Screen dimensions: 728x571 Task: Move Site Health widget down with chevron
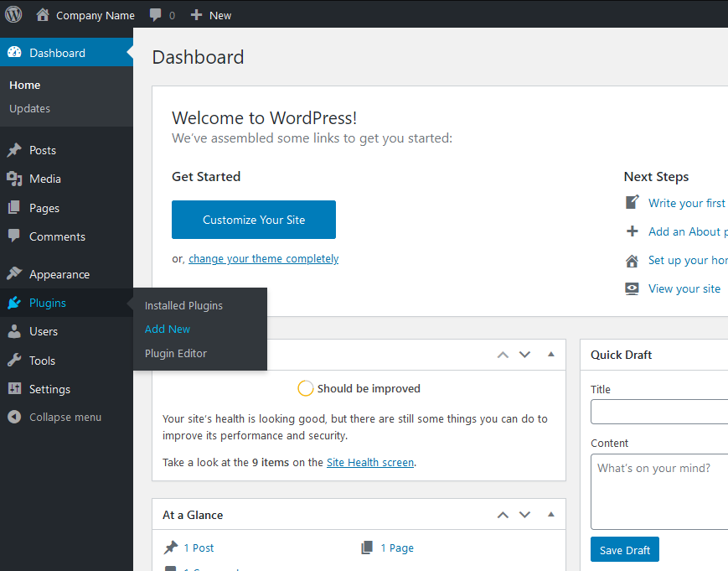[x=524, y=355]
